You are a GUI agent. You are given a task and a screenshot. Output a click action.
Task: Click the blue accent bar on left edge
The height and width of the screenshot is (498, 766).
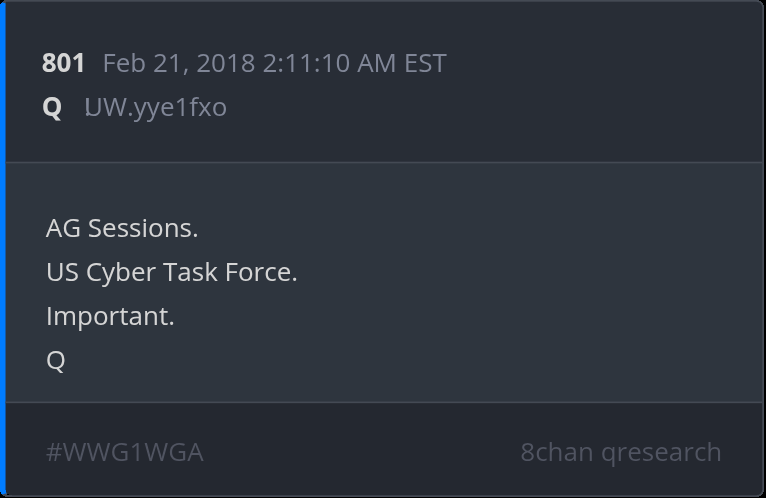3,249
